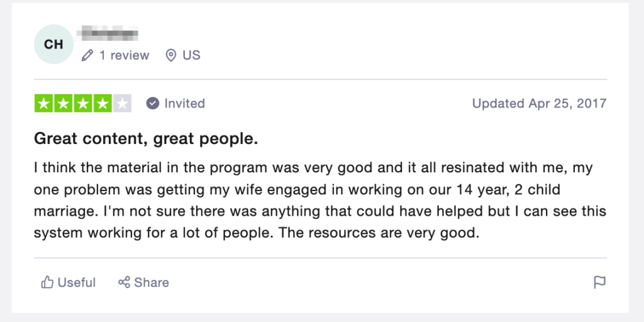Click the Invited verified checkmark badge
The height and width of the screenshot is (322, 644).
click(152, 104)
